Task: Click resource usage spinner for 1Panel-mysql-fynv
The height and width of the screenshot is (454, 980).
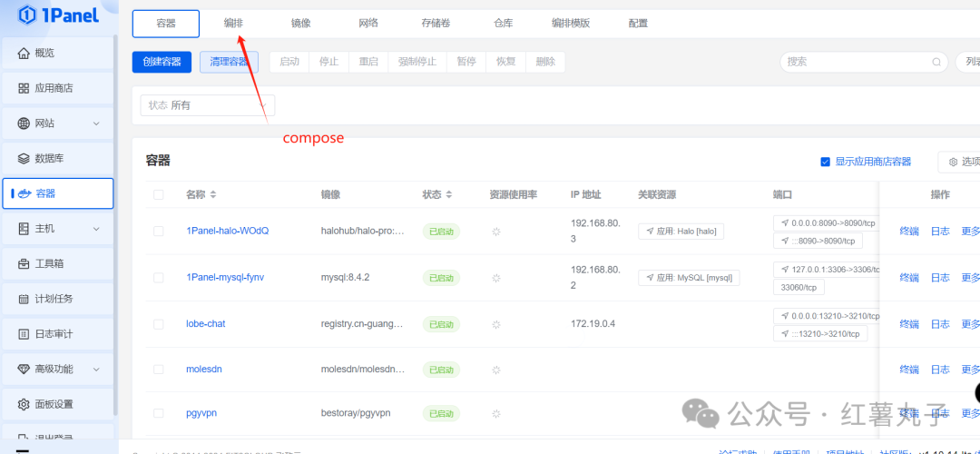Action: 496,278
